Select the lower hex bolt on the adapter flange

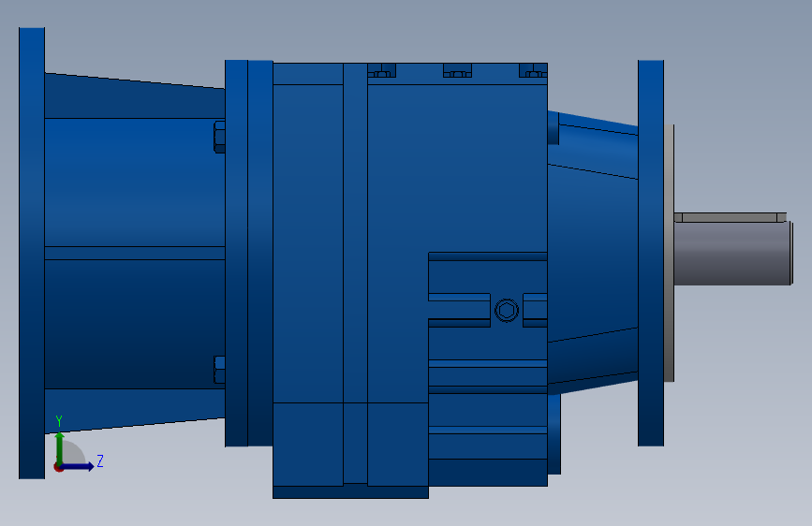(x=219, y=370)
